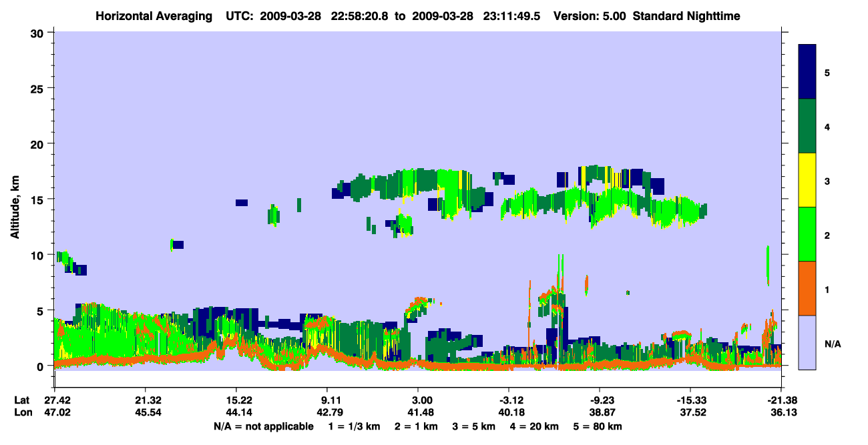Click the yellow color bar segment labeled 3
The height and width of the screenshot is (445, 868).
(x=807, y=180)
